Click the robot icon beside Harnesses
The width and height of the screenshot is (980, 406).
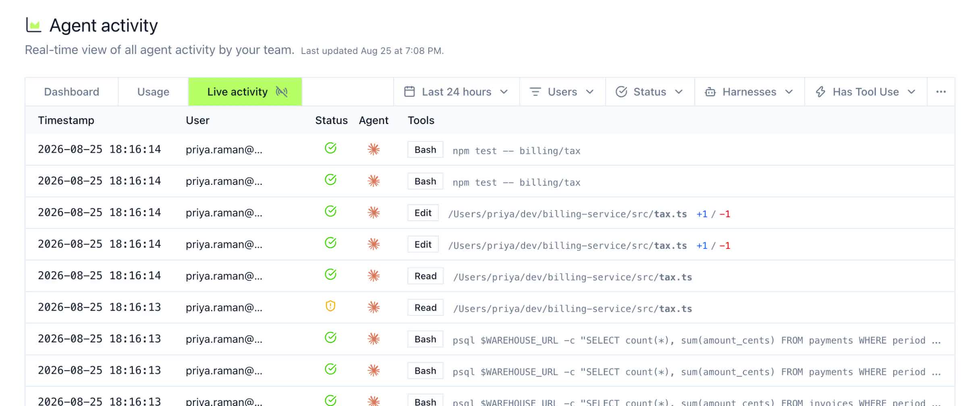[710, 92]
